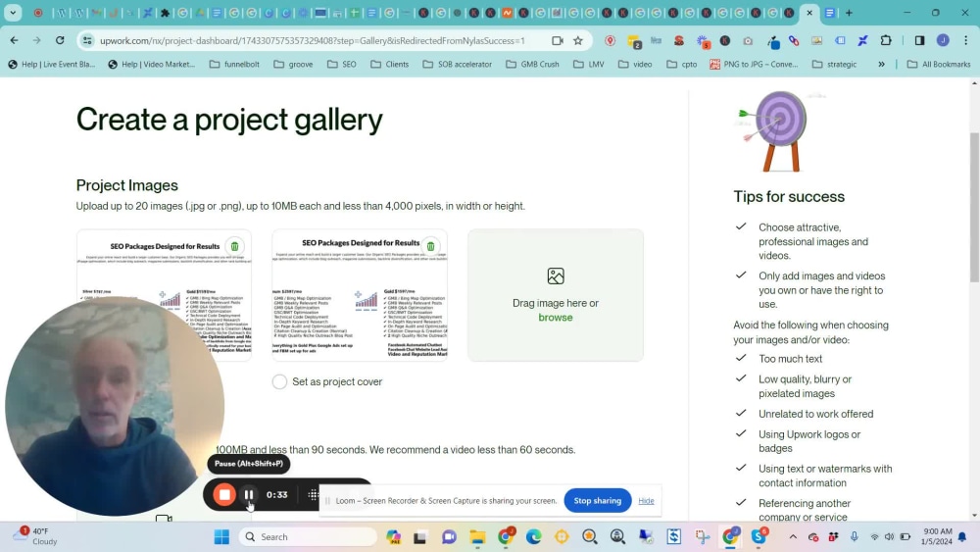Viewport: 980px width, 552px height.
Task: Open Snipping Tool from taskbar
Action: tap(703, 536)
